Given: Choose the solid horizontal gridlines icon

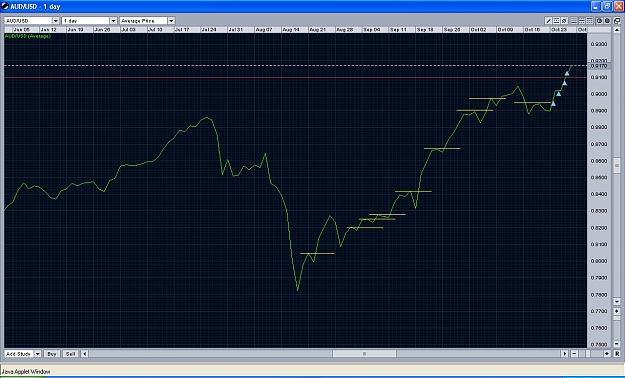Looking at the screenshot, I should click(x=574, y=21).
